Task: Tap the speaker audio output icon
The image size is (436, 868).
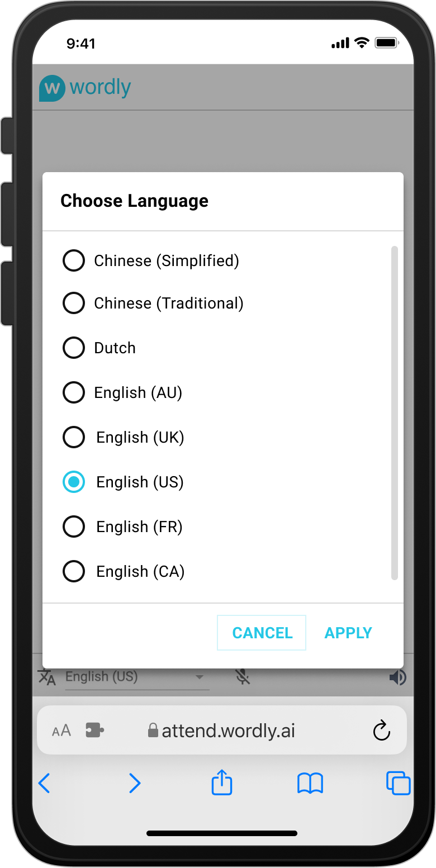Action: (397, 677)
